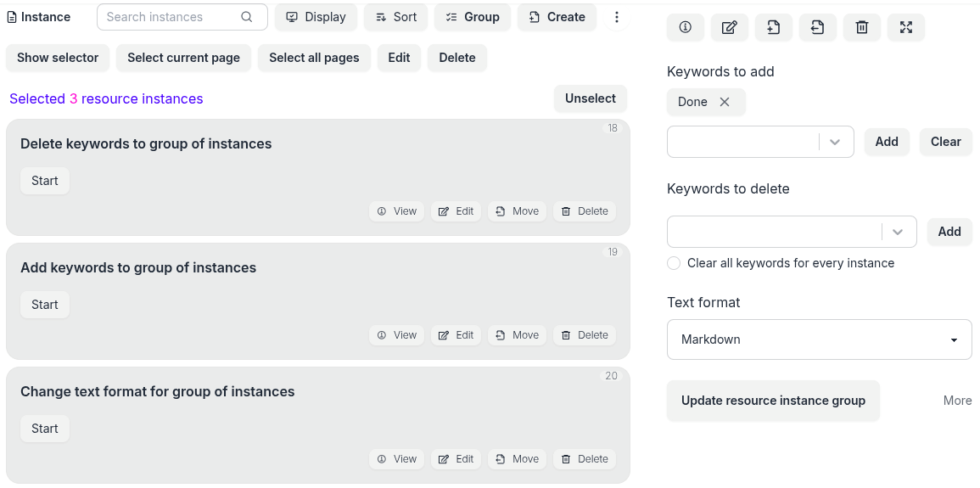Click the move-file arrow icon in right panel

[x=818, y=28]
